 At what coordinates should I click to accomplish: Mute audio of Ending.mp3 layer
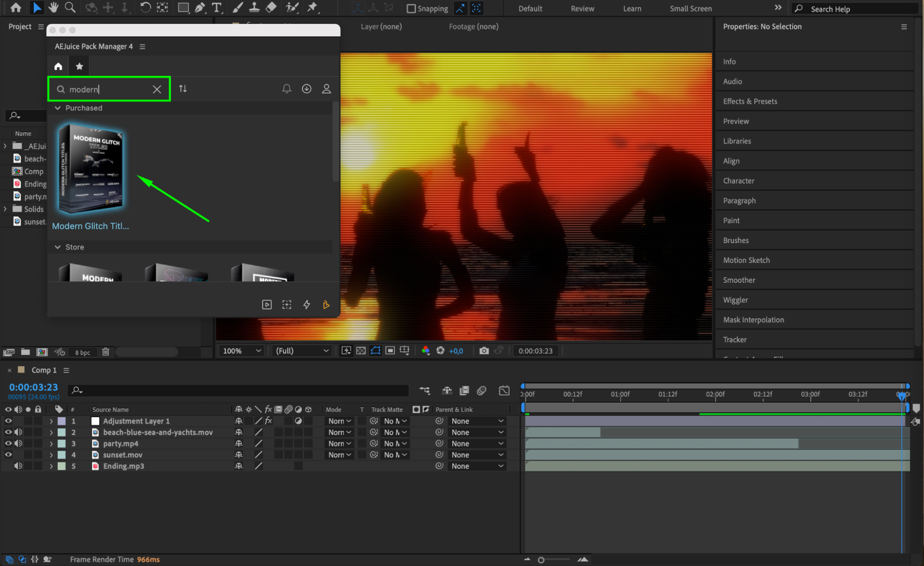pyautogui.click(x=18, y=466)
